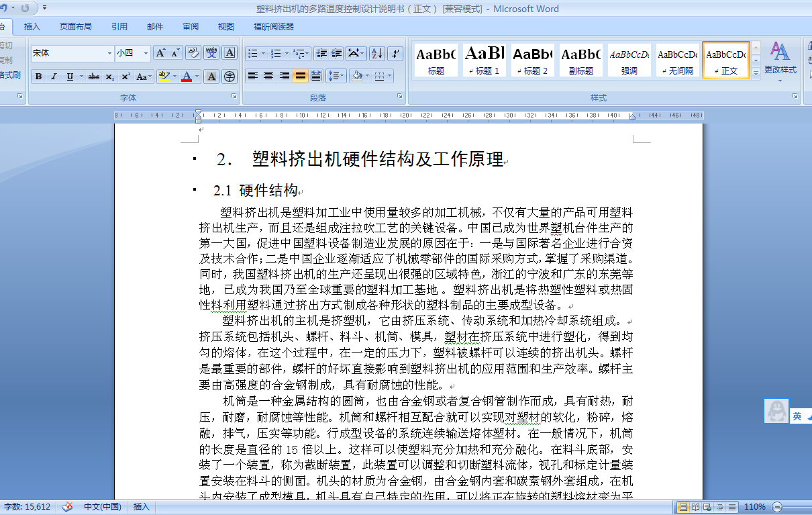Viewport: 812px width, 515px height.
Task: Toggle character shading
Action: point(211,77)
